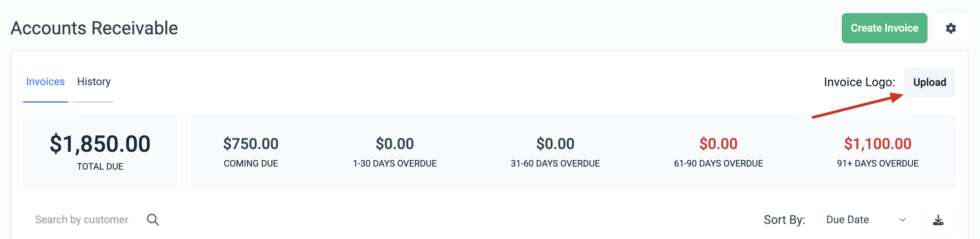The height and width of the screenshot is (239, 980).
Task: Open the Due Date sort dropdown
Action: click(x=866, y=219)
